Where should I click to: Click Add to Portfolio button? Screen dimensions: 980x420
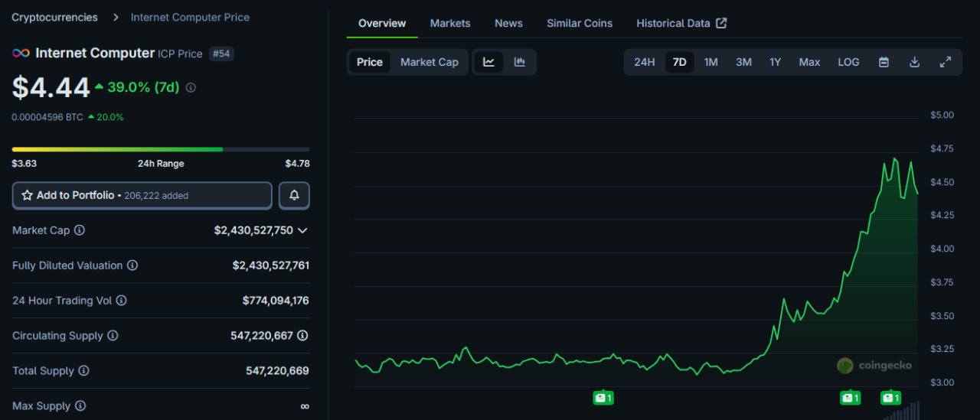click(142, 196)
